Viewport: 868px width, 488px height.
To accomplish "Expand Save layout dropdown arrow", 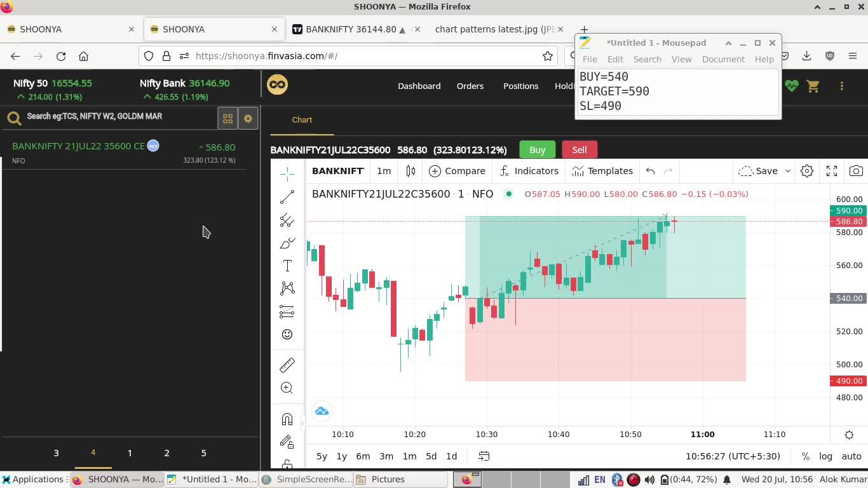I will coord(787,171).
